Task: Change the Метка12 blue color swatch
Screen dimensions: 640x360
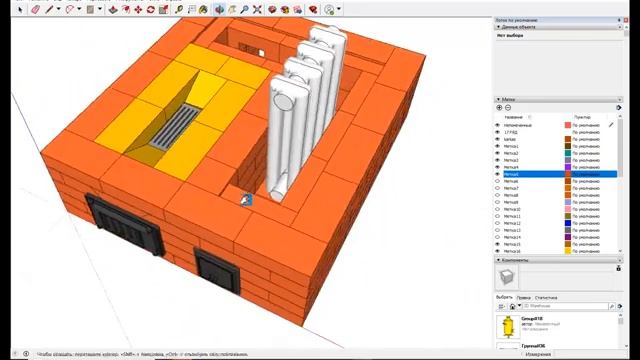Action: 568,223
